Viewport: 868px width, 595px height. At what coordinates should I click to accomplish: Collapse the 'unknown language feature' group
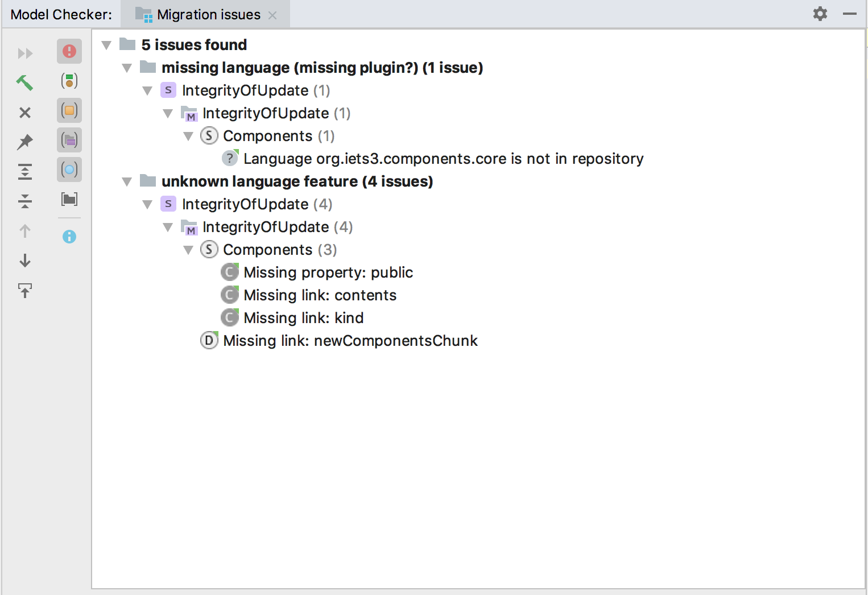coord(127,181)
